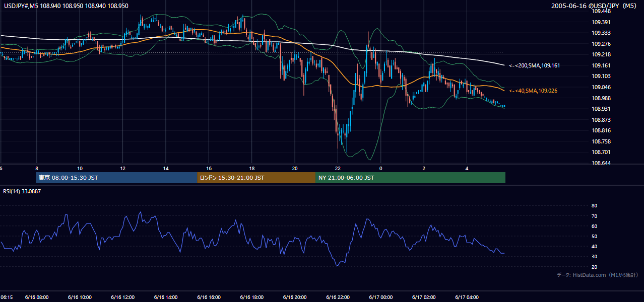
Task: Click the RSI scale level 60
Action: [594, 226]
